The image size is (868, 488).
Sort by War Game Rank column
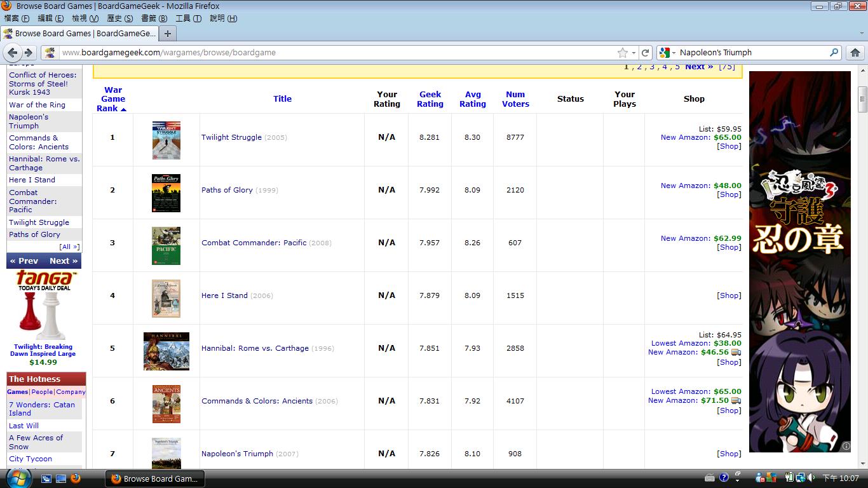coord(113,99)
